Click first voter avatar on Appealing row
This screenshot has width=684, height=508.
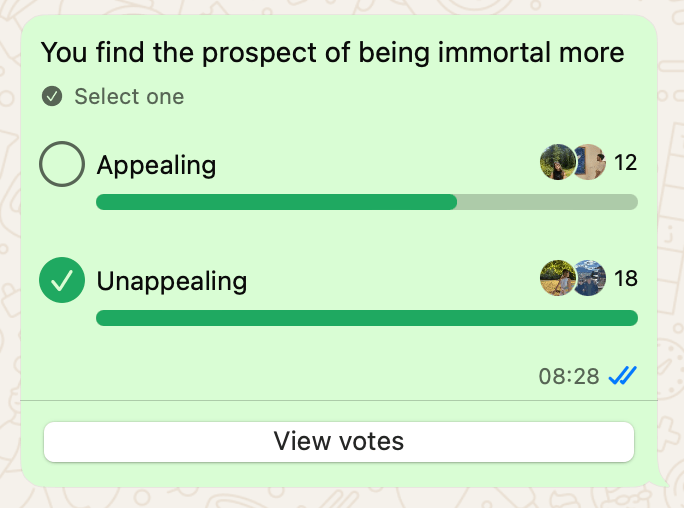click(x=556, y=162)
